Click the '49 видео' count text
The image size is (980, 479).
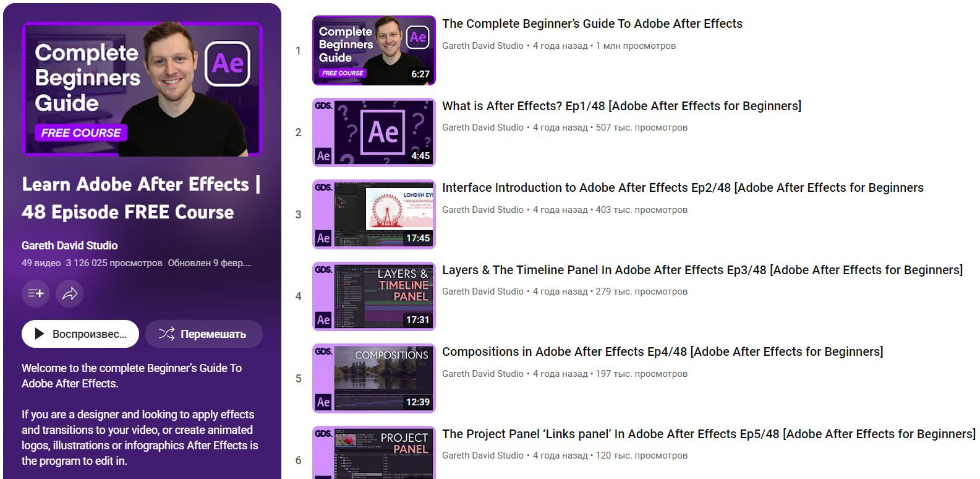click(x=41, y=263)
